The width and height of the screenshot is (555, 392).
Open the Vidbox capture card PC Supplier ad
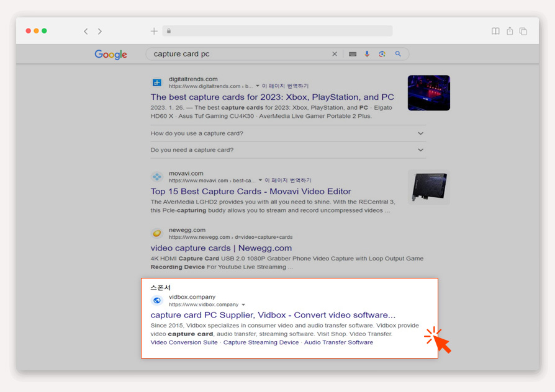tap(273, 315)
